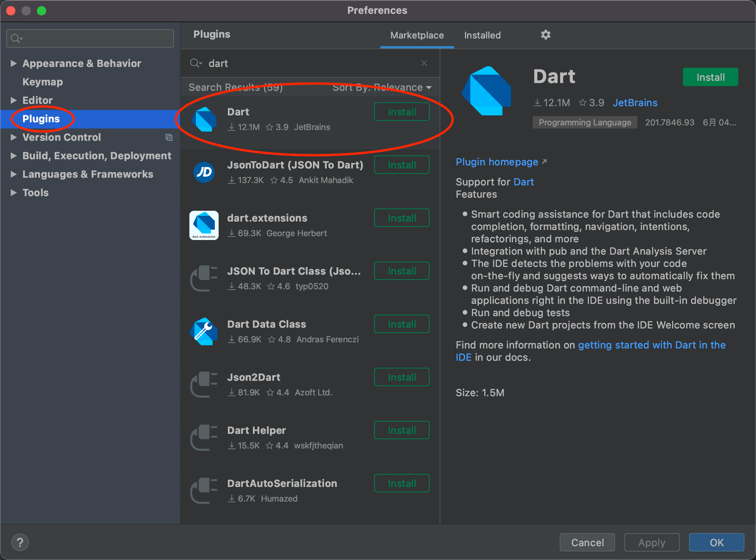Focus the preferences search field
Screen dimensions: 756x560
(x=90, y=38)
